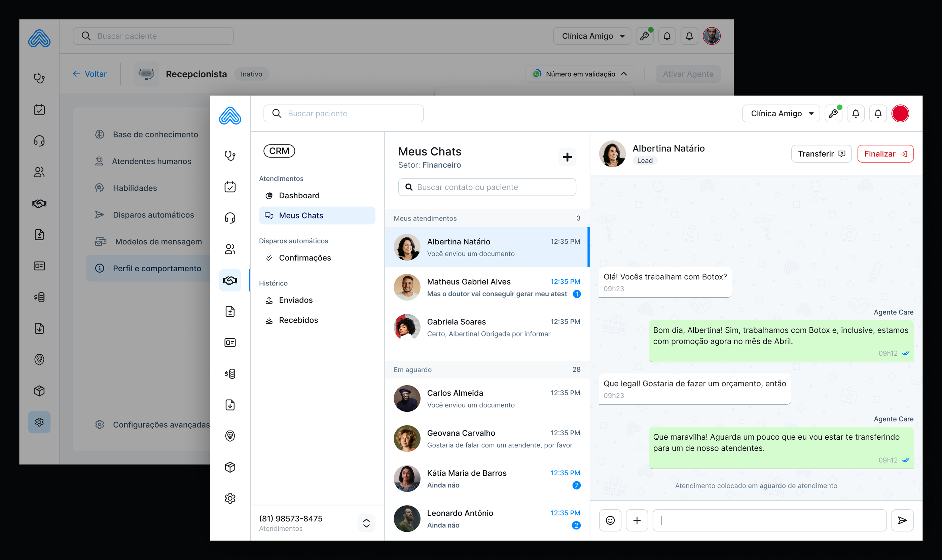
Task: Click the key tool icon in front header
Action: [833, 114]
